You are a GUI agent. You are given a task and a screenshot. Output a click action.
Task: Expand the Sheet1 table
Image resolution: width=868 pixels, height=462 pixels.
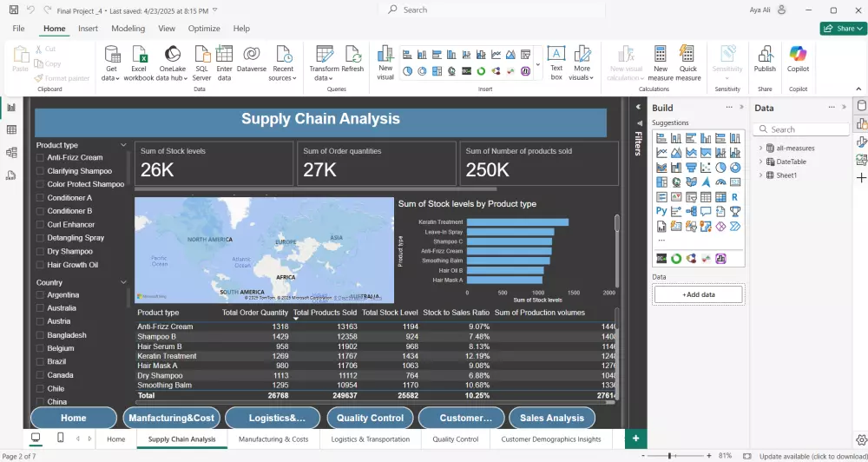pyautogui.click(x=760, y=175)
